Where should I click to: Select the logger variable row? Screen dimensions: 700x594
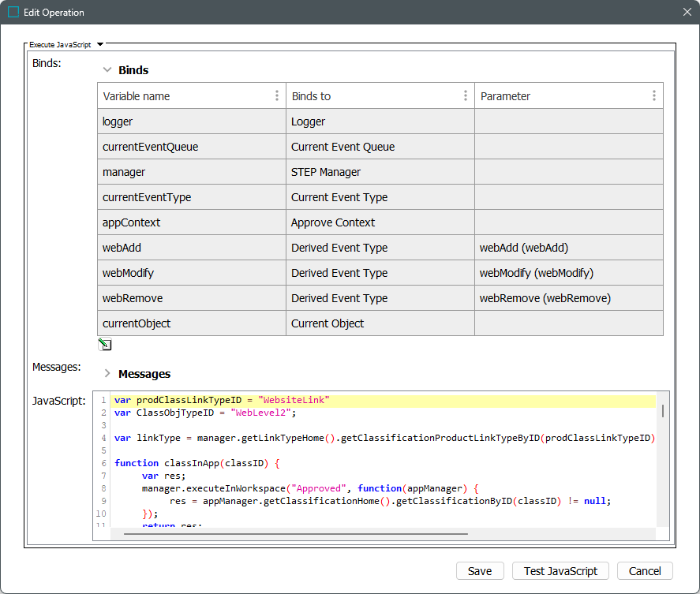(190, 121)
